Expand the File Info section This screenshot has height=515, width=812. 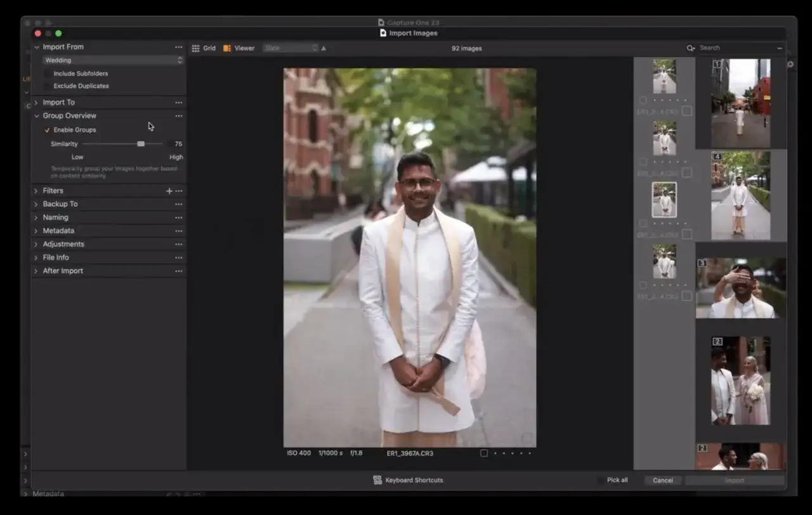[36, 257]
